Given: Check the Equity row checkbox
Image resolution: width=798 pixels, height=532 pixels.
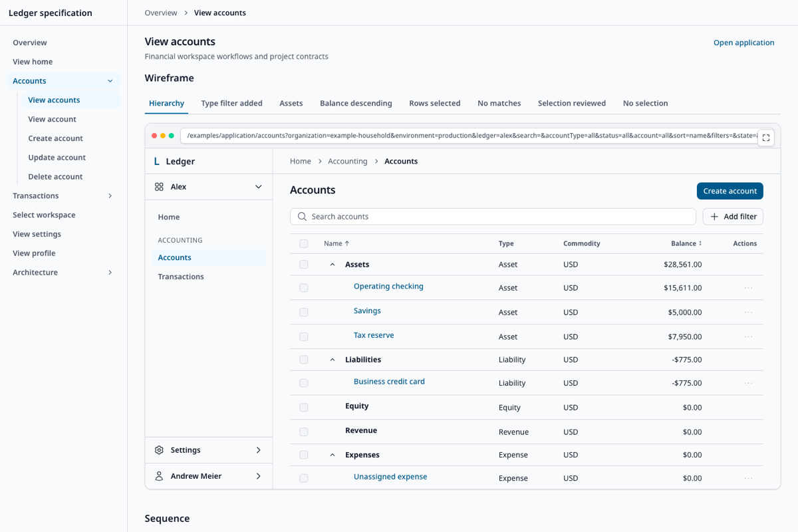Looking at the screenshot, I should [304, 408].
